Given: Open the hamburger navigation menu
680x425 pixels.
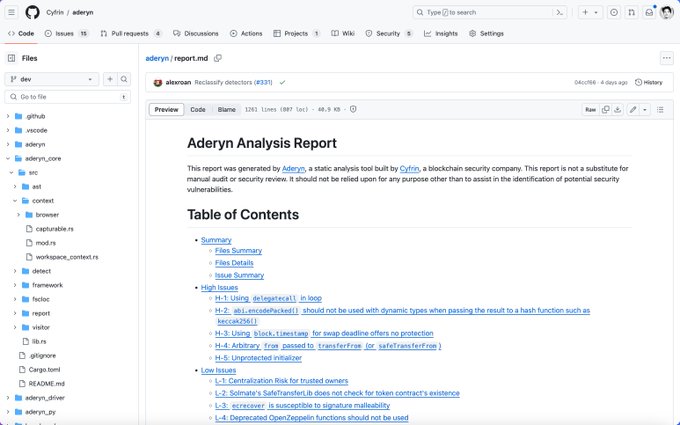Looking at the screenshot, I should tap(12, 12).
